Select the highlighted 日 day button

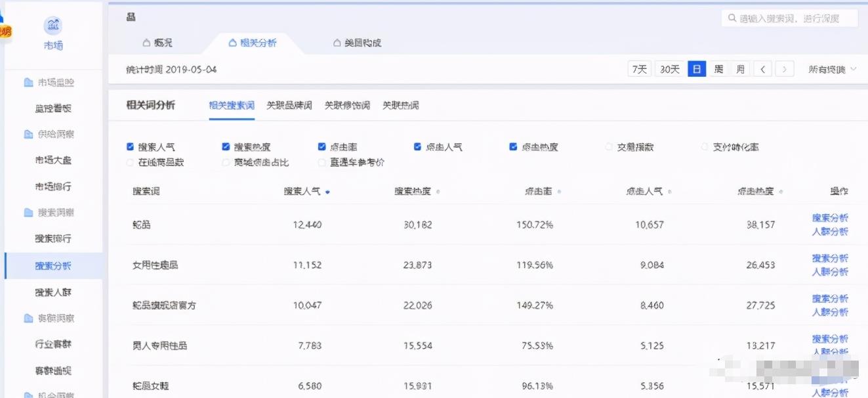pyautogui.click(x=697, y=69)
